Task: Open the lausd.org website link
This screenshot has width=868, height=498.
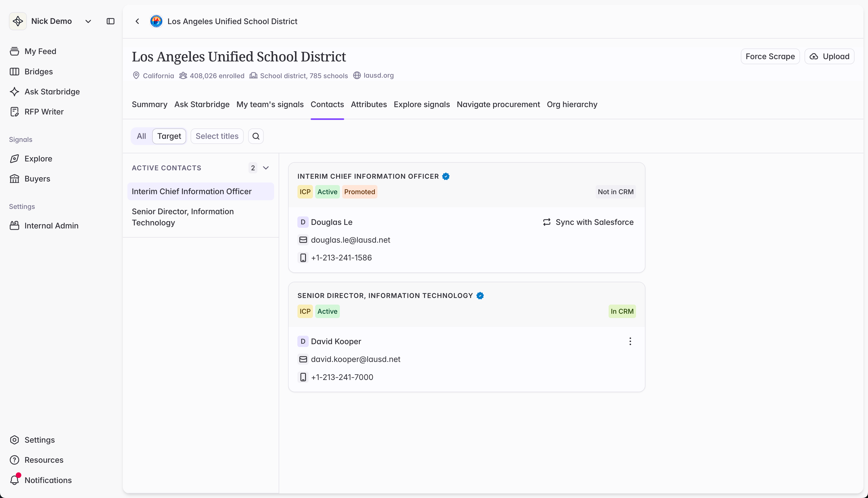Action: click(379, 75)
